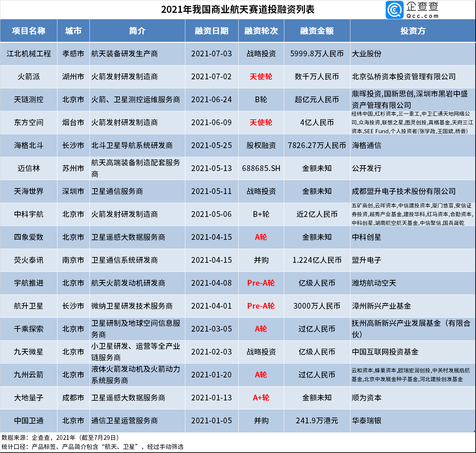The image size is (476, 453).
Task: Click the 4亿人民币 amount cell
Action: pos(317,122)
